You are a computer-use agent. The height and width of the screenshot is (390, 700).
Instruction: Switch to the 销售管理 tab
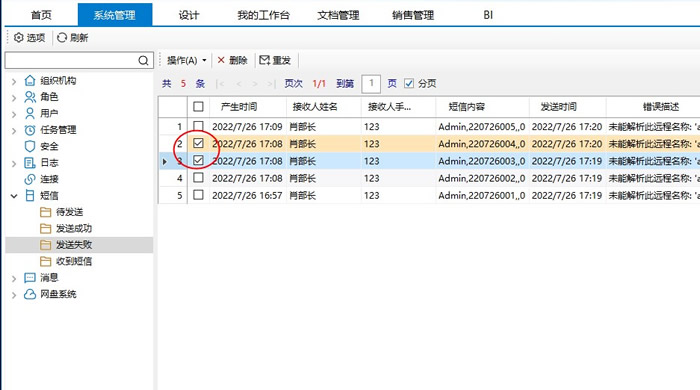tap(413, 15)
